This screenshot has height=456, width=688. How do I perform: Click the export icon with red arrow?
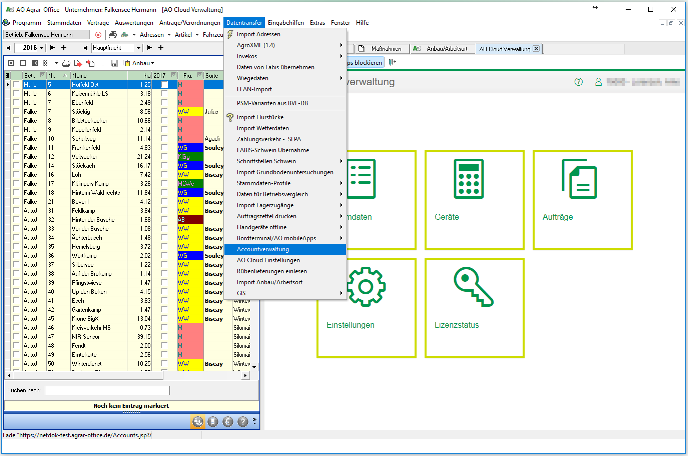point(78,63)
